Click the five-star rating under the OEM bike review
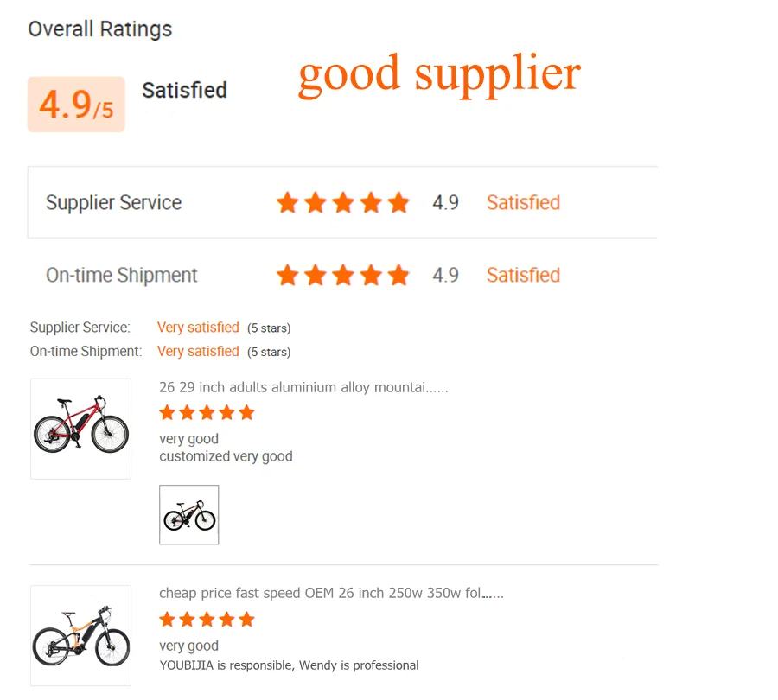 point(207,620)
